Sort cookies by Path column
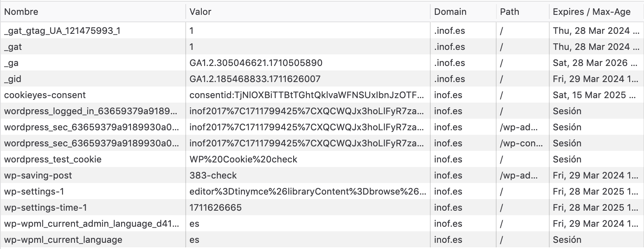This screenshot has width=644, height=249. coord(510,12)
